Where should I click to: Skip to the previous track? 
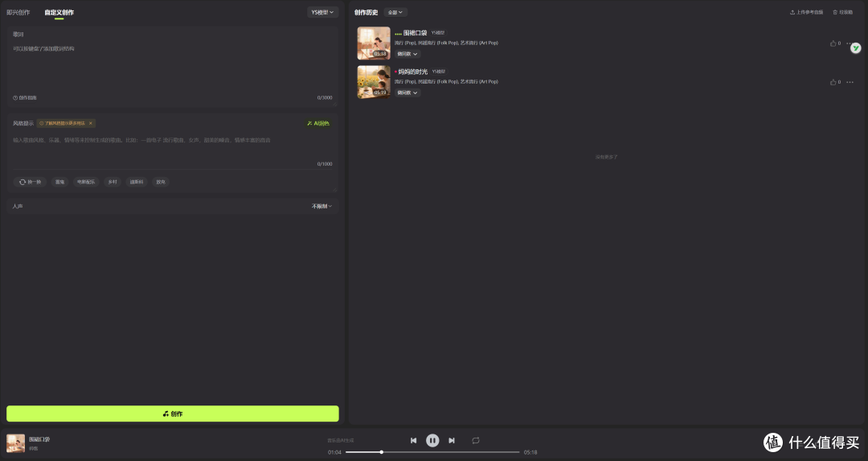coord(414,441)
